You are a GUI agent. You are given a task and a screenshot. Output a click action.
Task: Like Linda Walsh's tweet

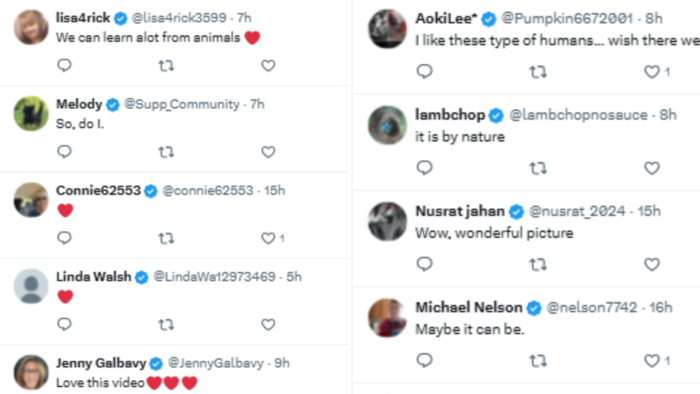[x=268, y=324]
